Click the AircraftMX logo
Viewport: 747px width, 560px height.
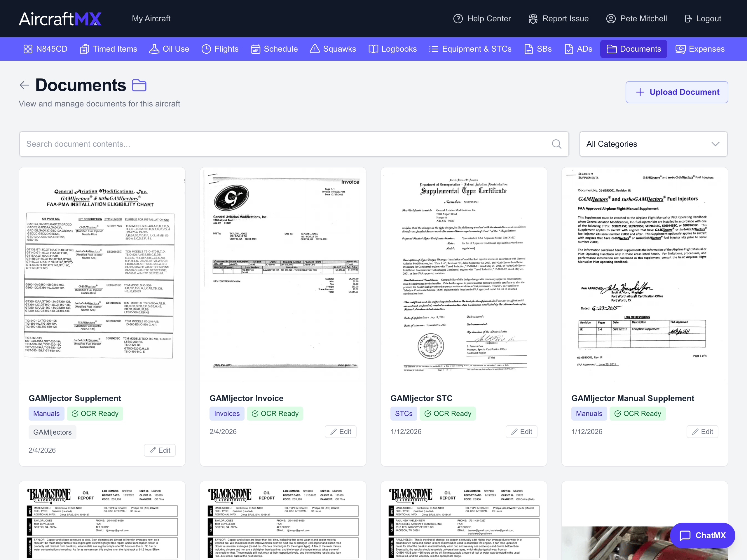pyautogui.click(x=60, y=19)
